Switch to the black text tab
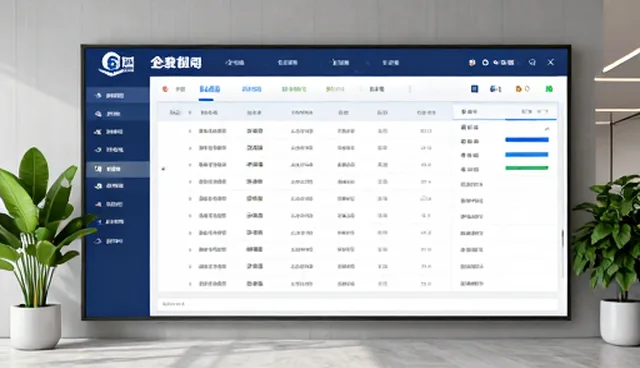Viewport: 640px width, 368px height. click(377, 89)
